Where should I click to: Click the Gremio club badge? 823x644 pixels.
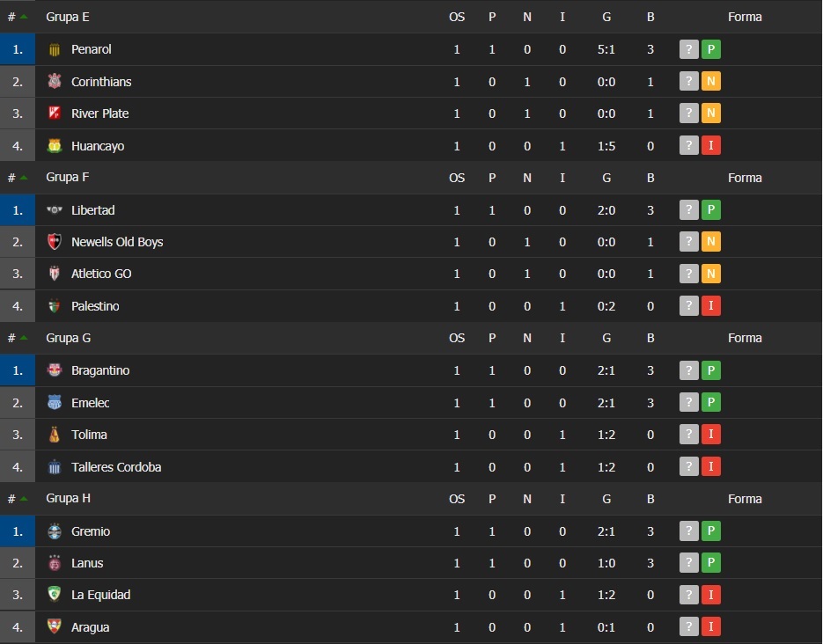[55, 531]
